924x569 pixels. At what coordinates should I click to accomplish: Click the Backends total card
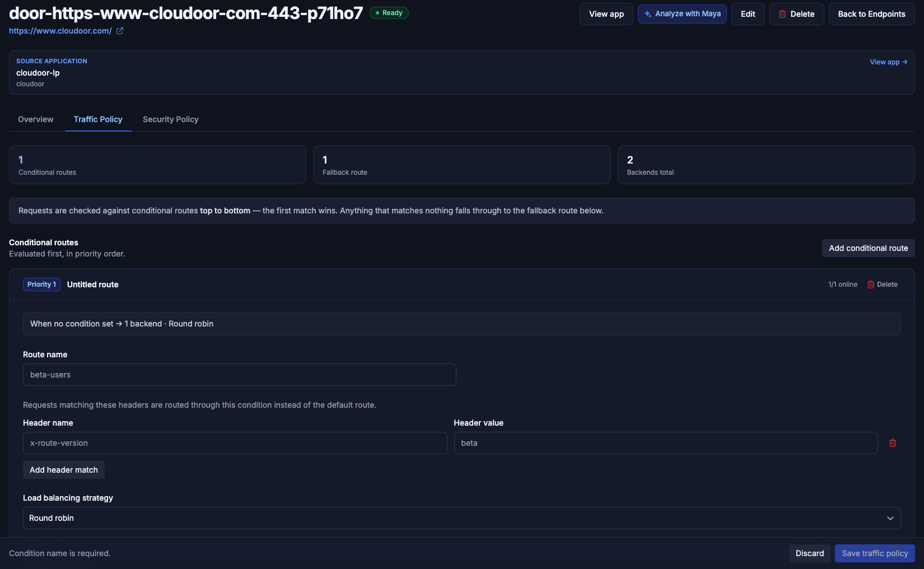pos(766,165)
